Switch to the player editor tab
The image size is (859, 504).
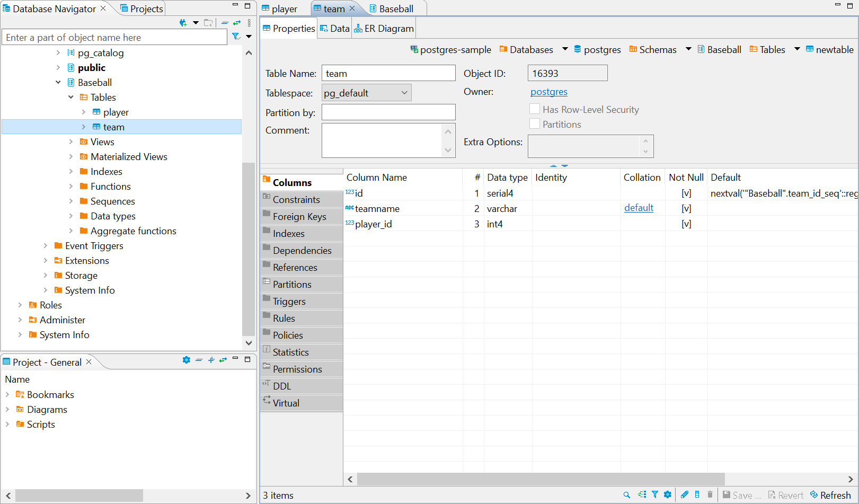279,8
